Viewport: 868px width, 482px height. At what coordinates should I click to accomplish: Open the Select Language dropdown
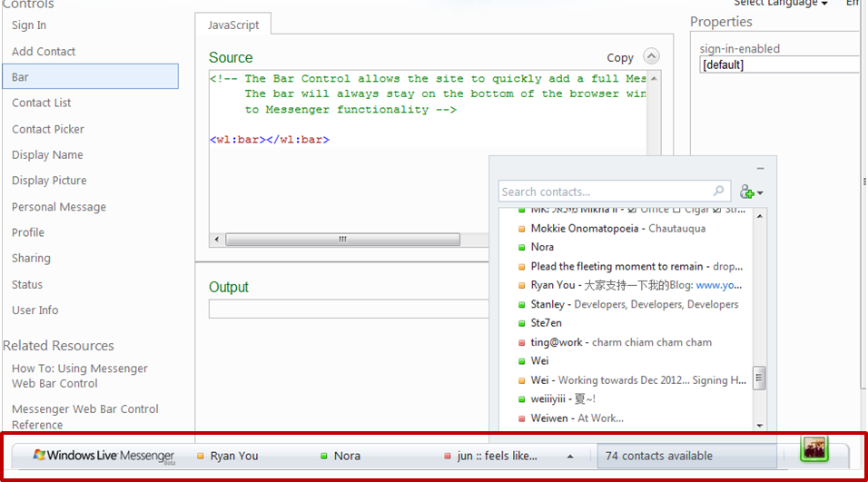781,4
